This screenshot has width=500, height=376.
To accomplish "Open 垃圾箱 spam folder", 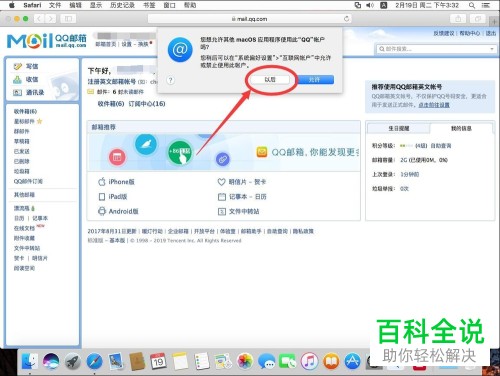I will [22, 171].
